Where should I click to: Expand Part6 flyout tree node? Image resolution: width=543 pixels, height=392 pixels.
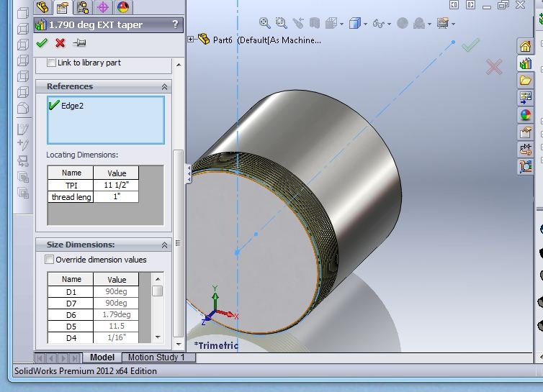pyautogui.click(x=190, y=40)
